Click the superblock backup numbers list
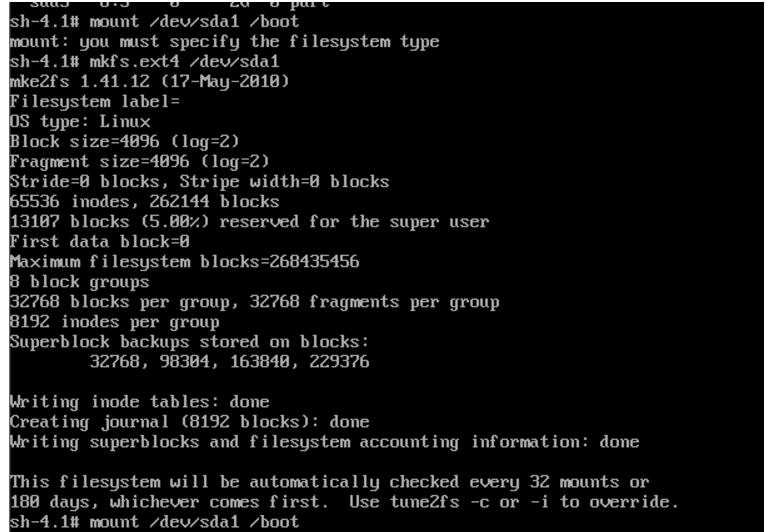This screenshot has height=532, width=776. 230,362
